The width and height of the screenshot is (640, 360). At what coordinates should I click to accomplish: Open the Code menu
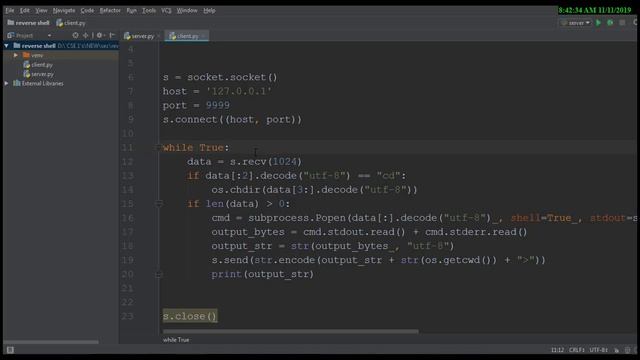[87, 11]
